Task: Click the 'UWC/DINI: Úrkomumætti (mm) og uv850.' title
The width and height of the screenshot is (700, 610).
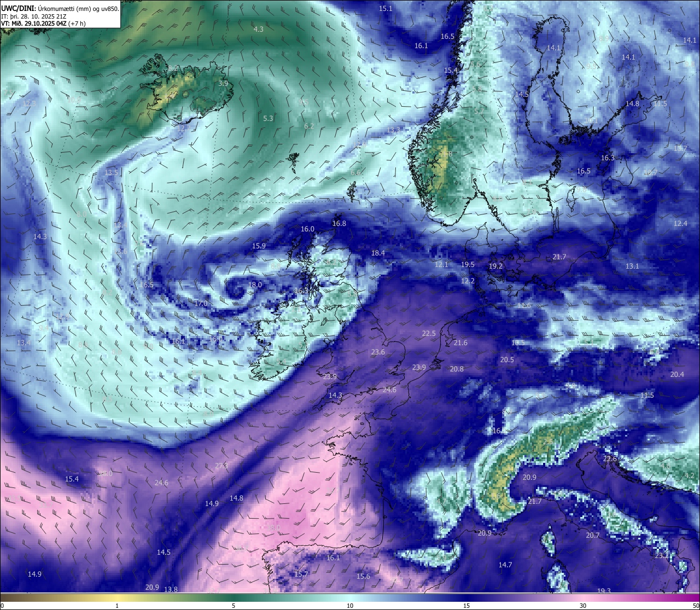Action: (x=60, y=9)
